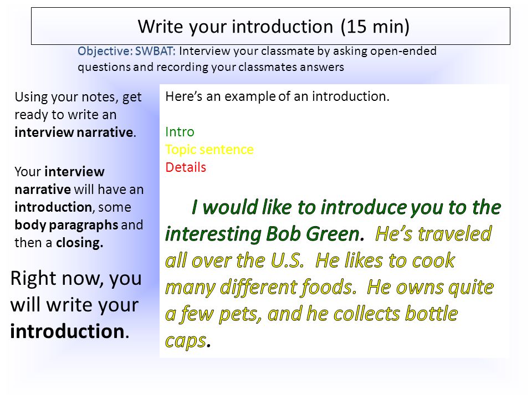Screen dimensions: 532x399
Task: Click the yellow text "He likes to cook"
Action: [385, 260]
